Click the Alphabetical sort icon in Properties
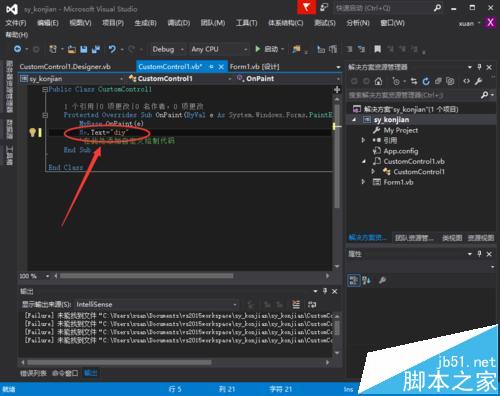 (x=367, y=280)
